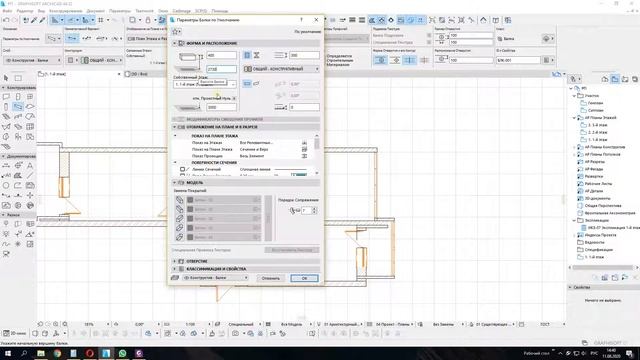Expand ОТВЕРСТИЕ section
This screenshot has height=360, width=640.
pos(175,261)
